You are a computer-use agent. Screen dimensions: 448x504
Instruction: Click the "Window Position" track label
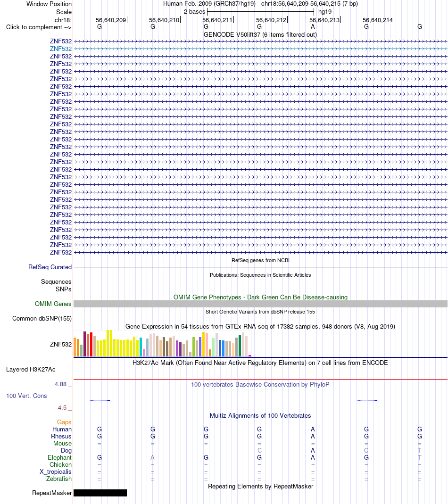(x=49, y=4)
